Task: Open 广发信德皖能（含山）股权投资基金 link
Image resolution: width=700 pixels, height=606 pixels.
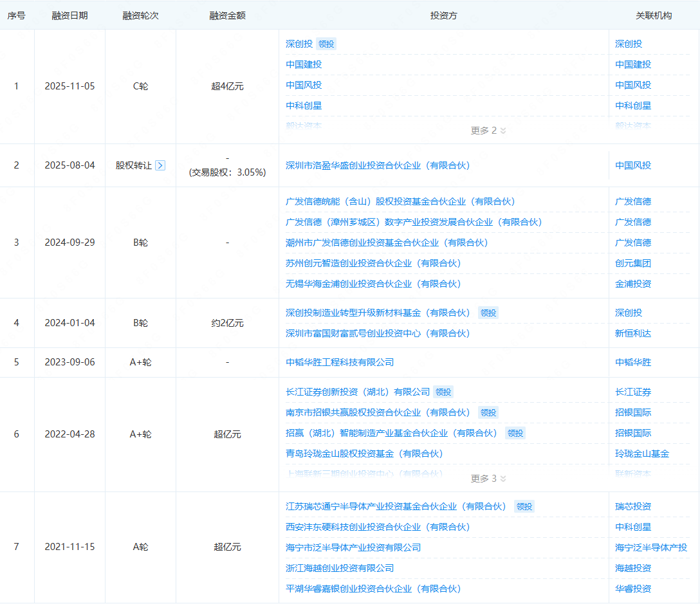Action: [400, 201]
